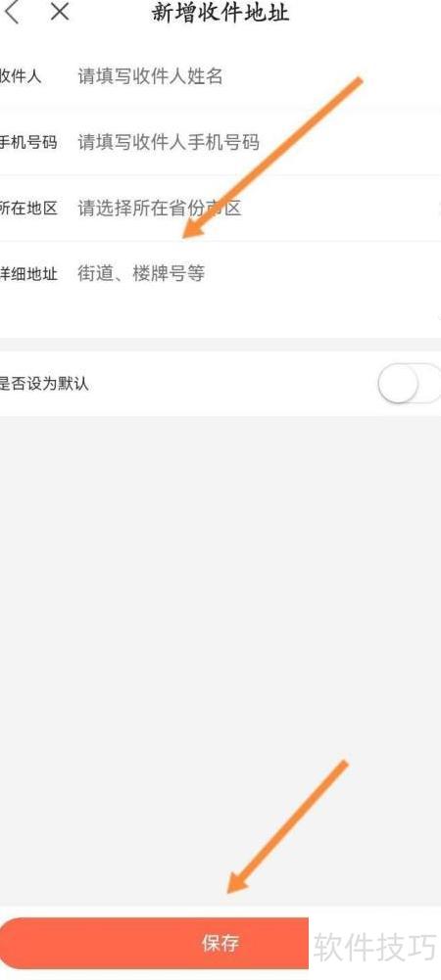Tap the 收件人 label
Screen dimensions: 441x980
point(20,77)
